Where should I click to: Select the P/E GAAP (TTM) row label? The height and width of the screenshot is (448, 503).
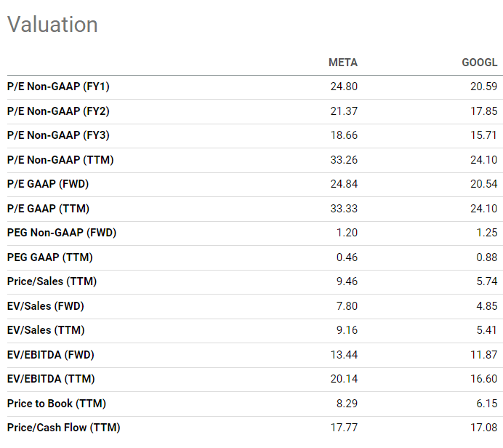[x=48, y=209]
